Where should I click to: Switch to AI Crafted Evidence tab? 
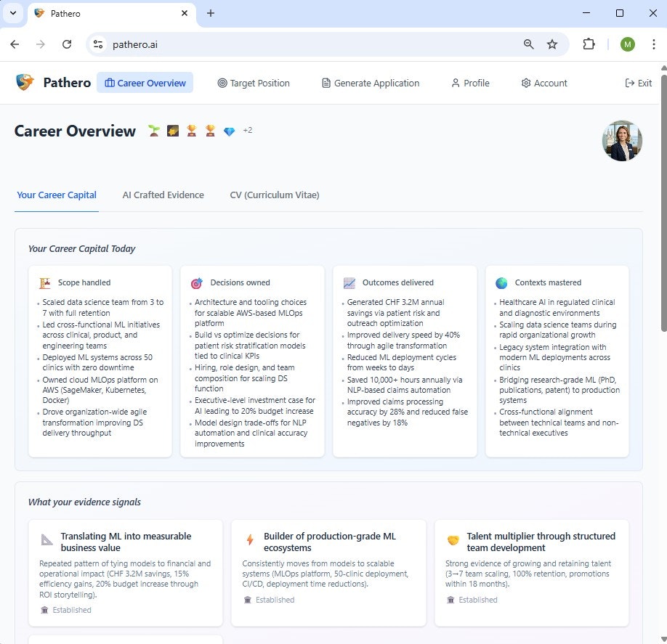(163, 195)
